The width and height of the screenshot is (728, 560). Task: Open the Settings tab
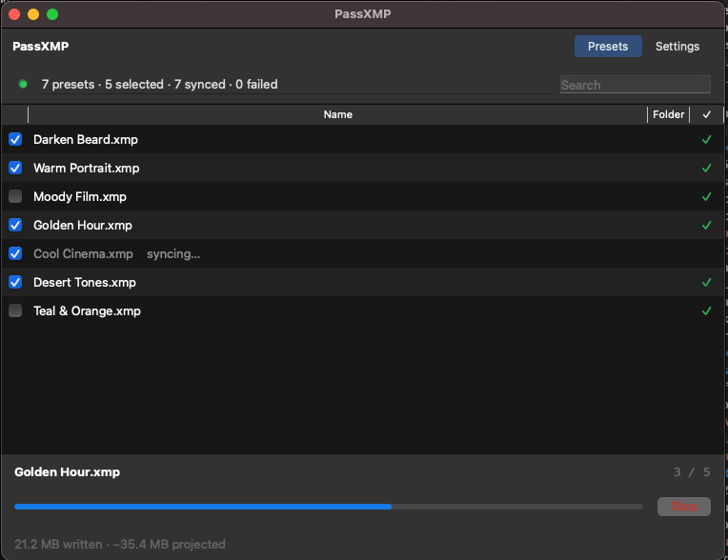point(677,47)
